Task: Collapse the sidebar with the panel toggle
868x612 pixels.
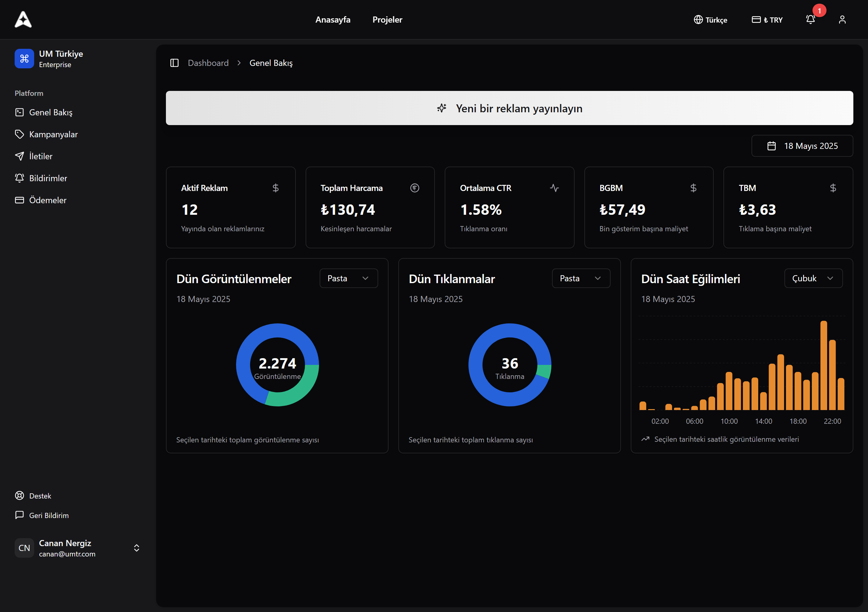Action: coord(174,63)
